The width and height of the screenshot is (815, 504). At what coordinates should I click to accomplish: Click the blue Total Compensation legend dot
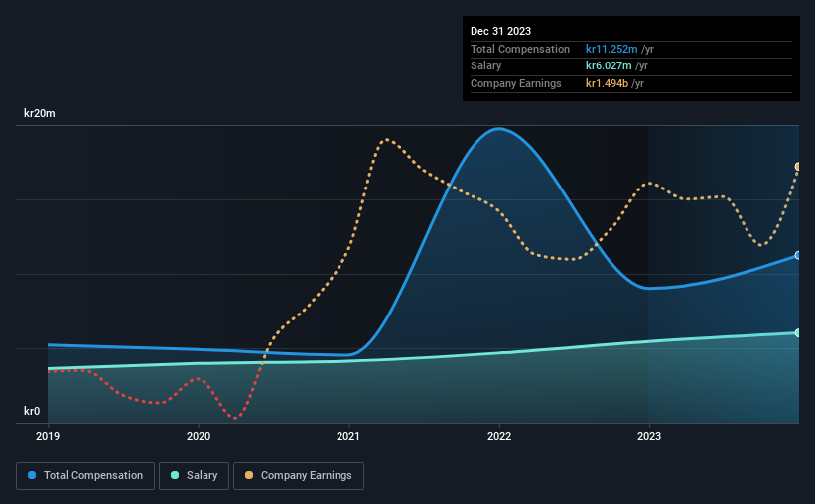click(32, 475)
